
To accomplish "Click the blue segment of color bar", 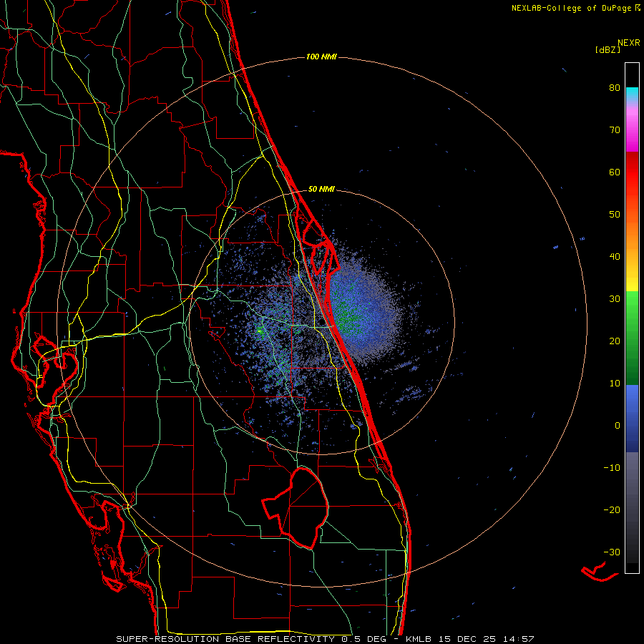I will pos(632,419).
